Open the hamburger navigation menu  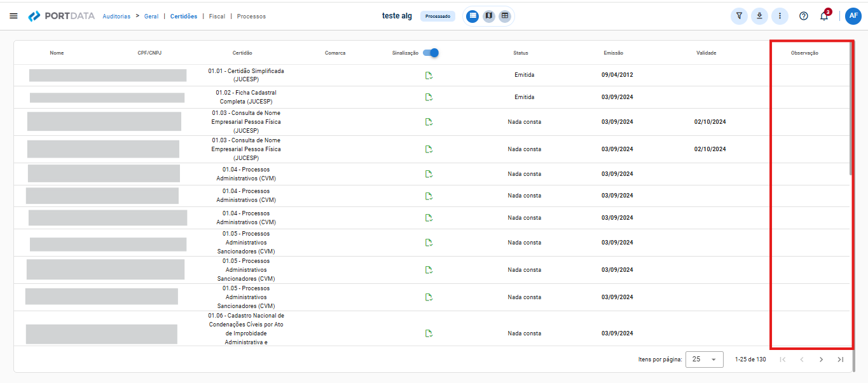13,16
